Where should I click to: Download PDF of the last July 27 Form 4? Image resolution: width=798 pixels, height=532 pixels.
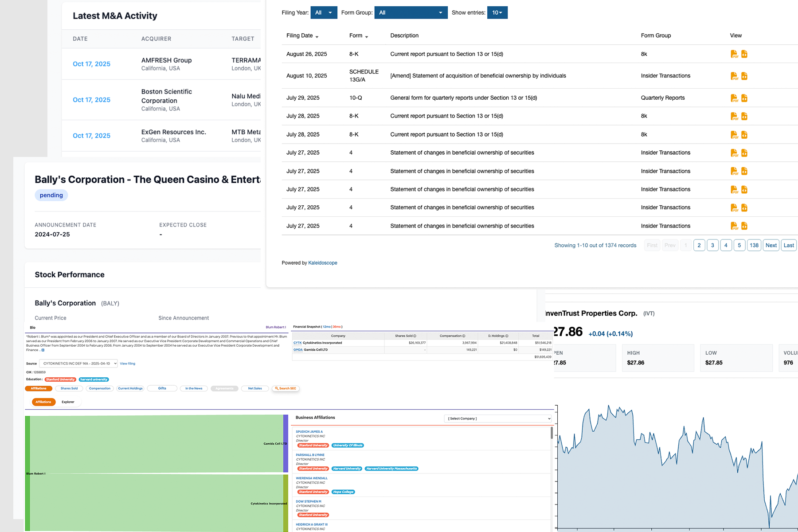[734, 226]
